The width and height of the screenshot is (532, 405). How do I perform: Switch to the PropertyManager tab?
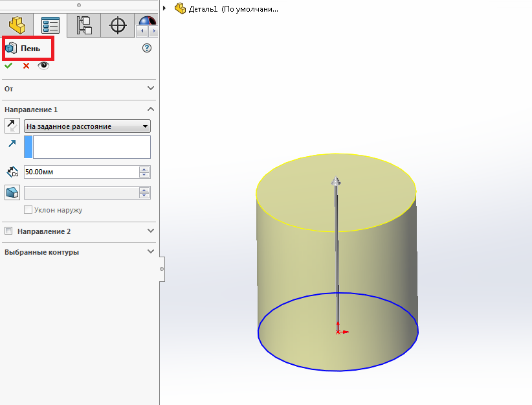[x=50, y=25]
